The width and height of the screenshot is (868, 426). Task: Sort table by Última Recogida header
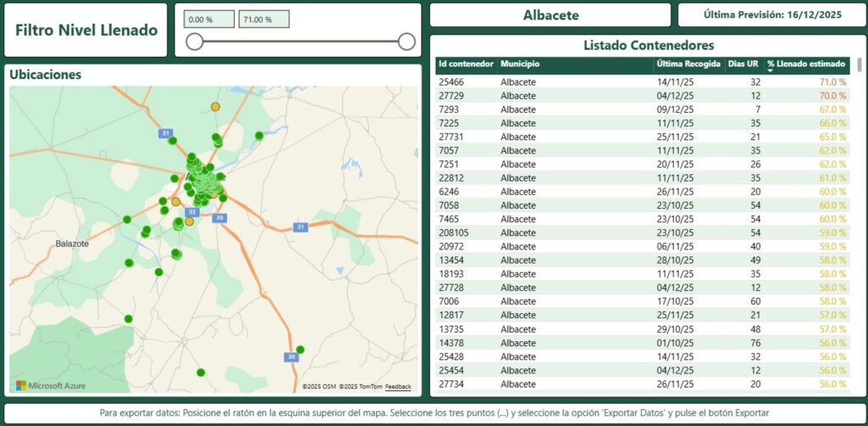pos(688,64)
